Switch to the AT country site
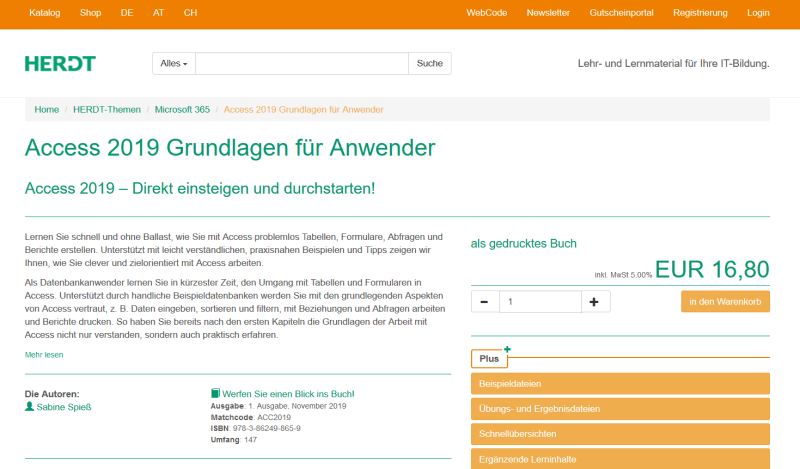 158,13
